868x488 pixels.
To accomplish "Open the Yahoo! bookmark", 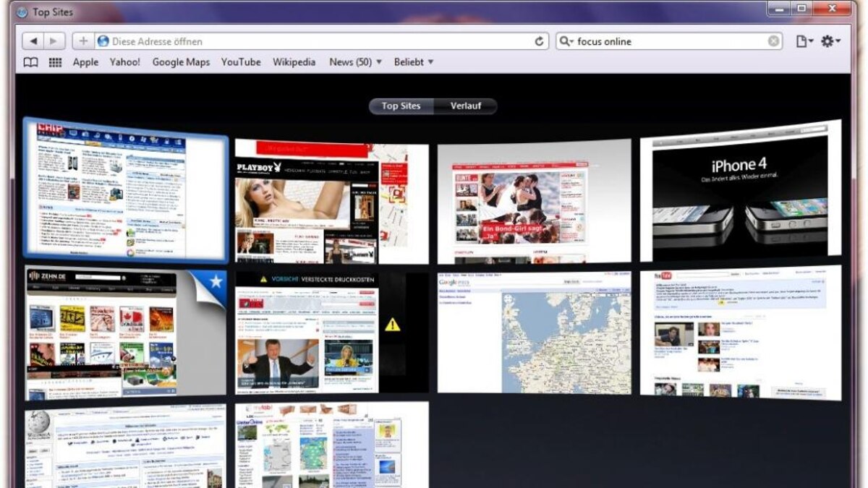I will point(125,62).
